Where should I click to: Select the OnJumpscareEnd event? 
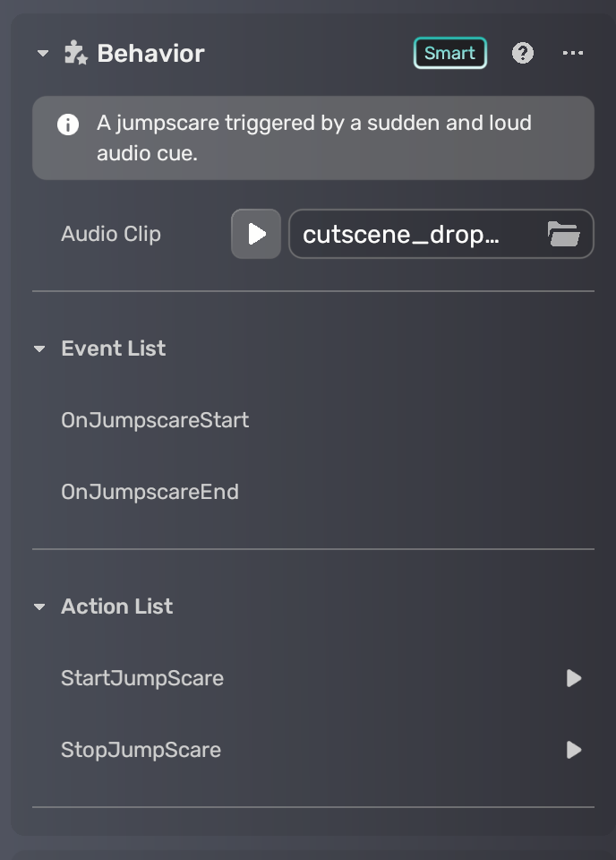(x=150, y=492)
